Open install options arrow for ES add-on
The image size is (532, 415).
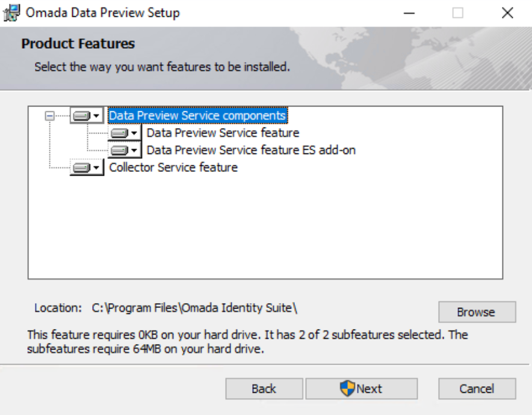coord(134,150)
